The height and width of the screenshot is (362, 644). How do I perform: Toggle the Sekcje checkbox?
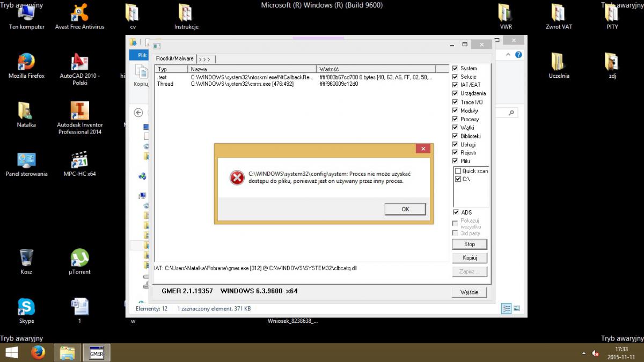[455, 77]
